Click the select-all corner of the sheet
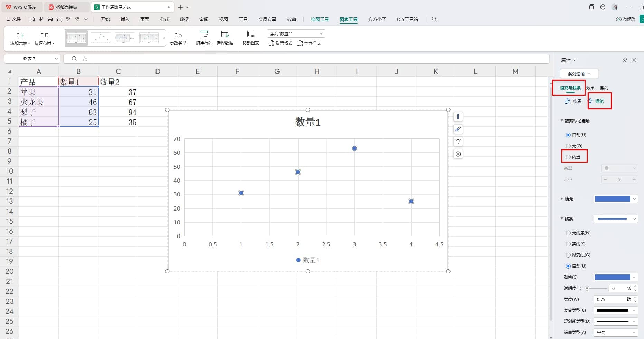 tap(10, 71)
